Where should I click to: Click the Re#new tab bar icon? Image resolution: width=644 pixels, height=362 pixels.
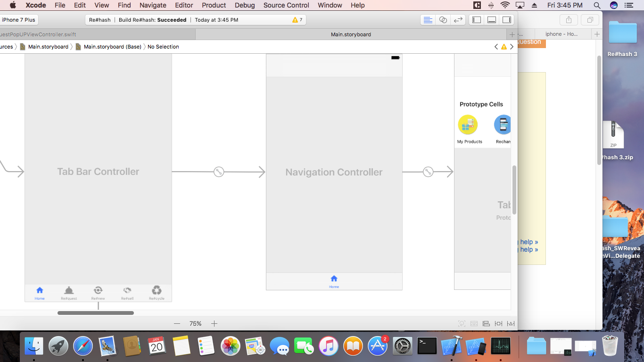pyautogui.click(x=98, y=290)
